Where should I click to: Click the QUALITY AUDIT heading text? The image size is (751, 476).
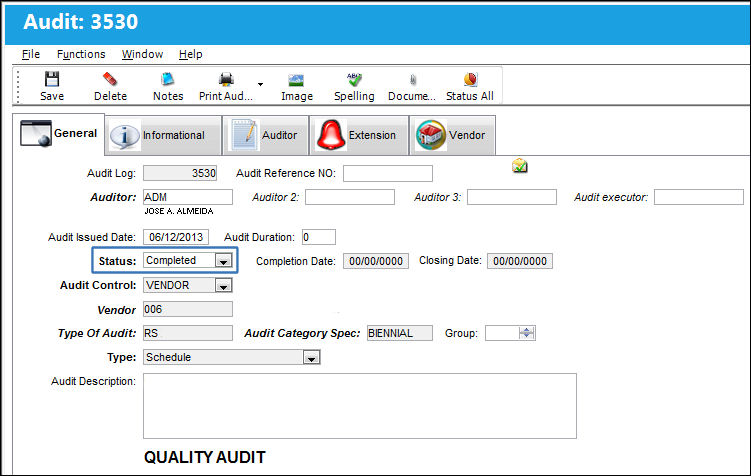pos(205,457)
